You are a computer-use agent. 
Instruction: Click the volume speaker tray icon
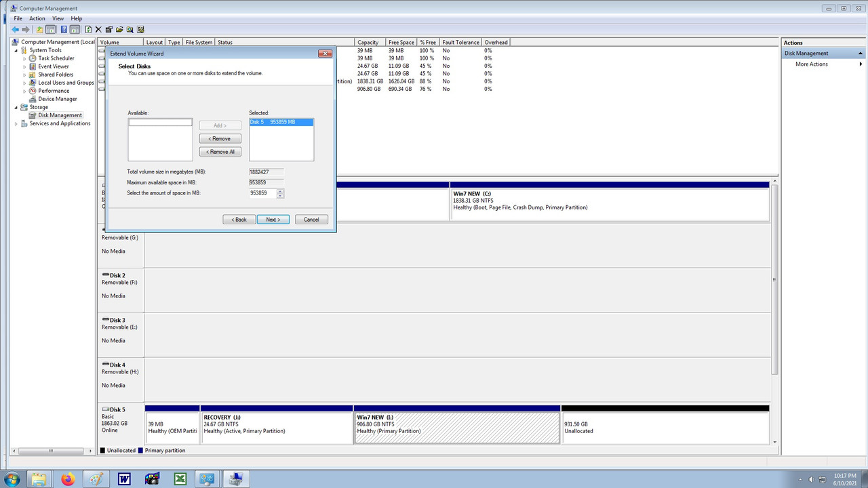[x=812, y=479]
